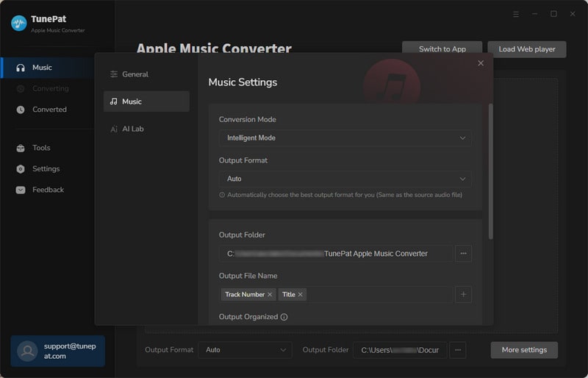Open Feedback from the sidebar

(x=48, y=190)
